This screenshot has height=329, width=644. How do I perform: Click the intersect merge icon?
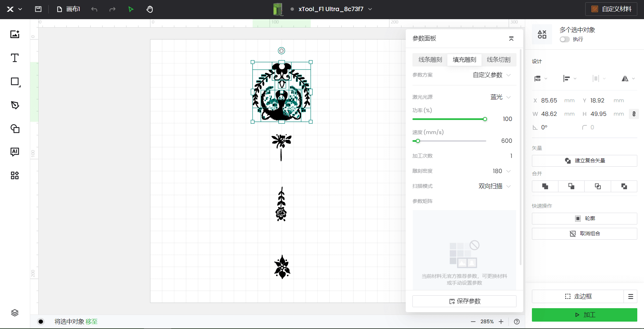[x=598, y=186]
